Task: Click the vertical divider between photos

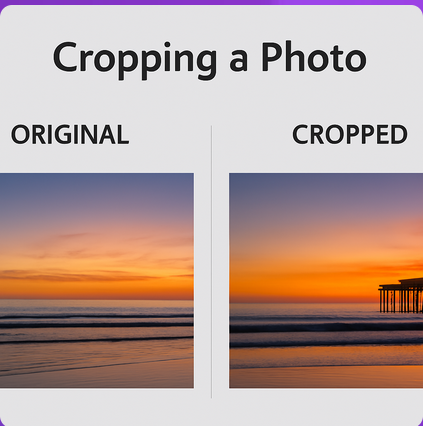Action: 211,262
